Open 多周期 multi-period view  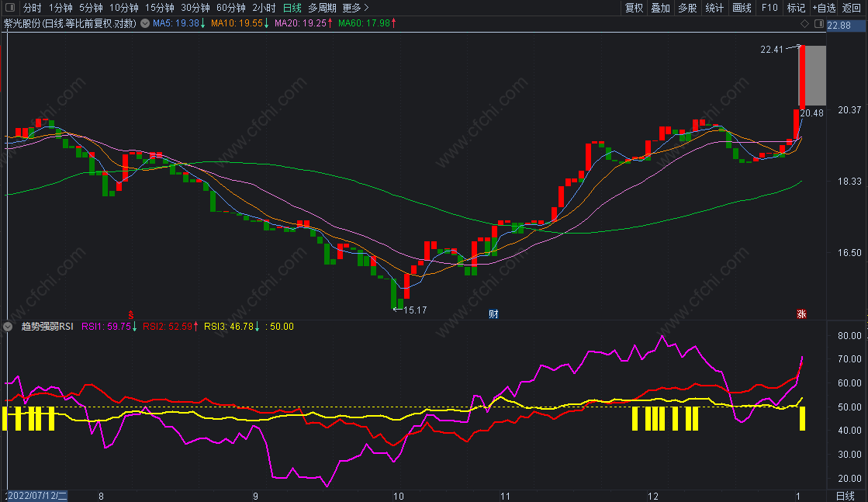click(x=322, y=8)
